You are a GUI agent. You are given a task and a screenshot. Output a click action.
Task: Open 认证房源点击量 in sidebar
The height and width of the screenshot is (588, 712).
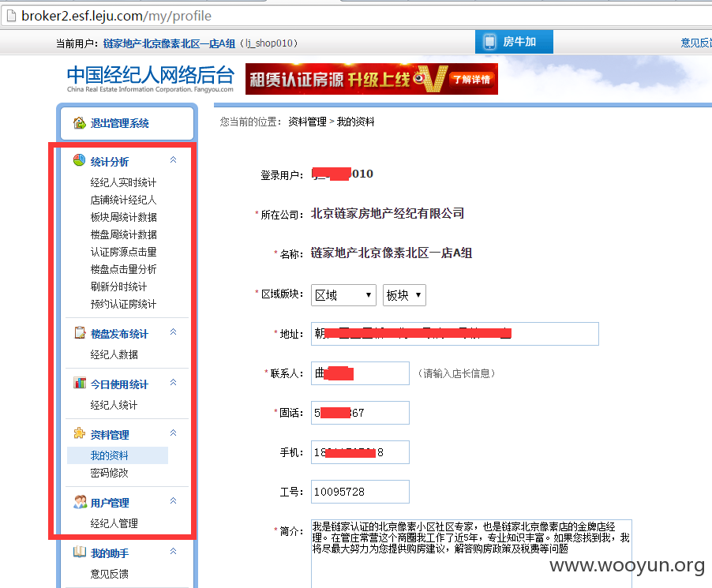[123, 252]
